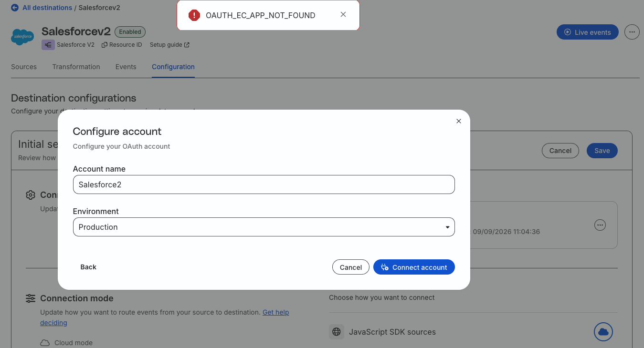
Task: Switch to the Transformation tab
Action: pos(76,67)
